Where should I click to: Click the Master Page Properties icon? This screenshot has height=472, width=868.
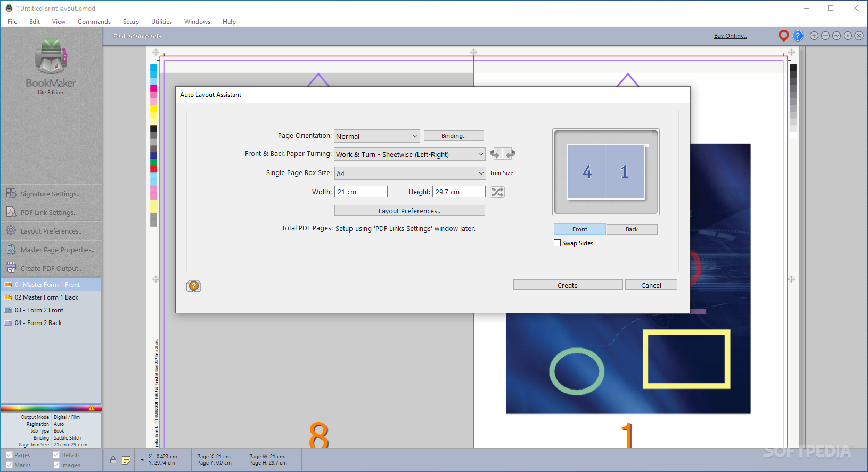coord(11,249)
